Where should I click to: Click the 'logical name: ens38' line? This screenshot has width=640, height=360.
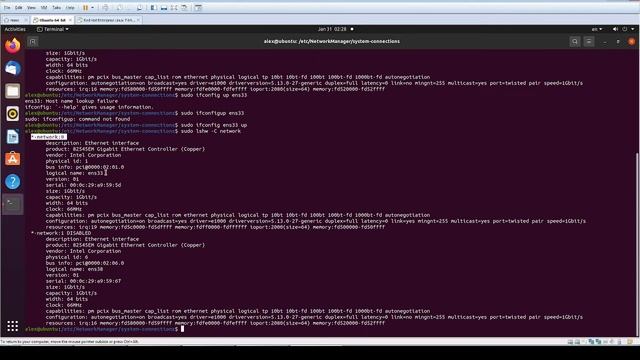pyautogui.click(x=74, y=269)
